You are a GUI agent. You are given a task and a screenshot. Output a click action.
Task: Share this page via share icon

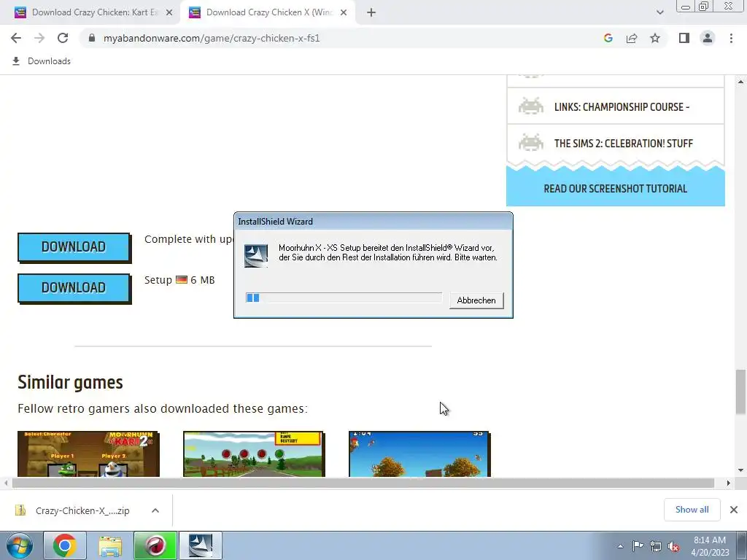tap(632, 38)
